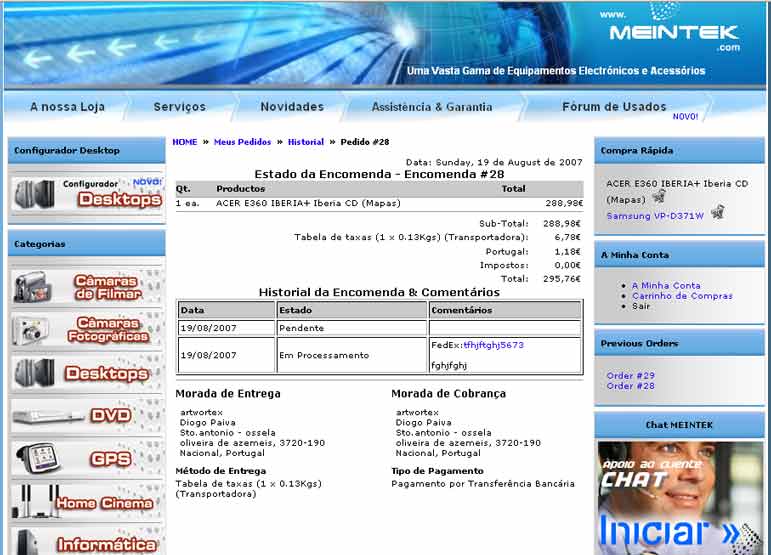
Task: Open Fórum de Usados
Action: coord(614,107)
